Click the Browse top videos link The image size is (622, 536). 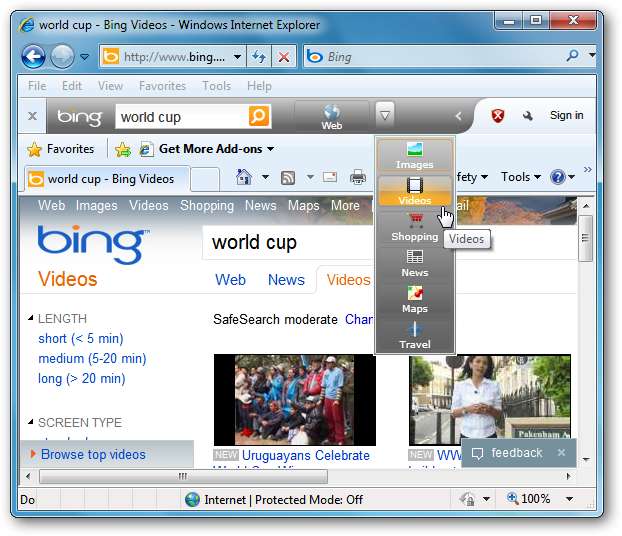click(x=93, y=454)
